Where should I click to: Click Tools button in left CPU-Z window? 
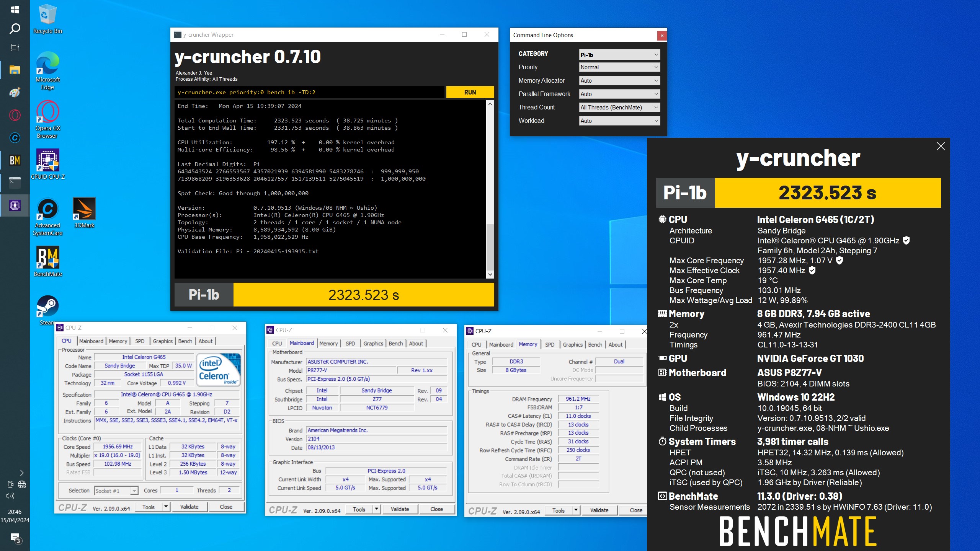pyautogui.click(x=149, y=507)
